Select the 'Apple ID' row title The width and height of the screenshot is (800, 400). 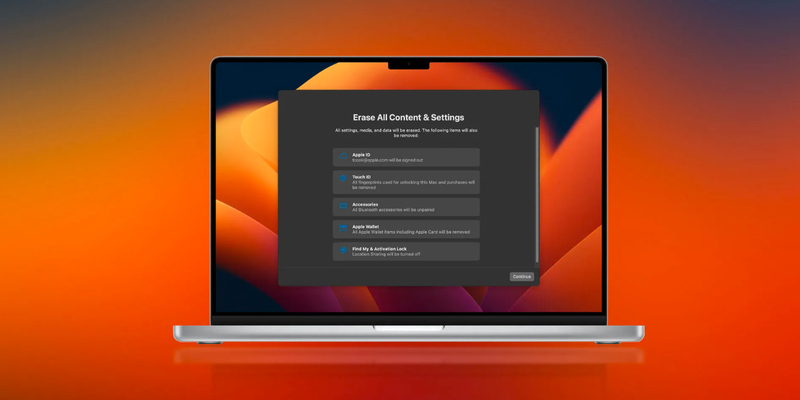coord(361,155)
